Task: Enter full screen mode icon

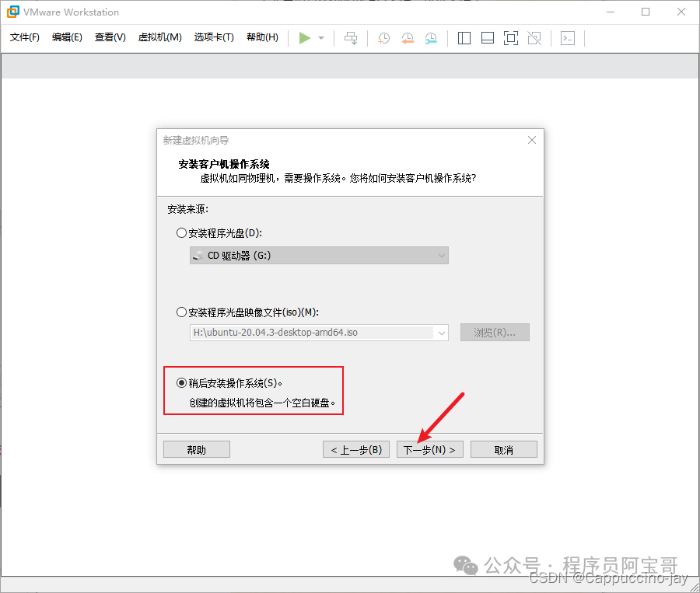Action: (x=511, y=38)
